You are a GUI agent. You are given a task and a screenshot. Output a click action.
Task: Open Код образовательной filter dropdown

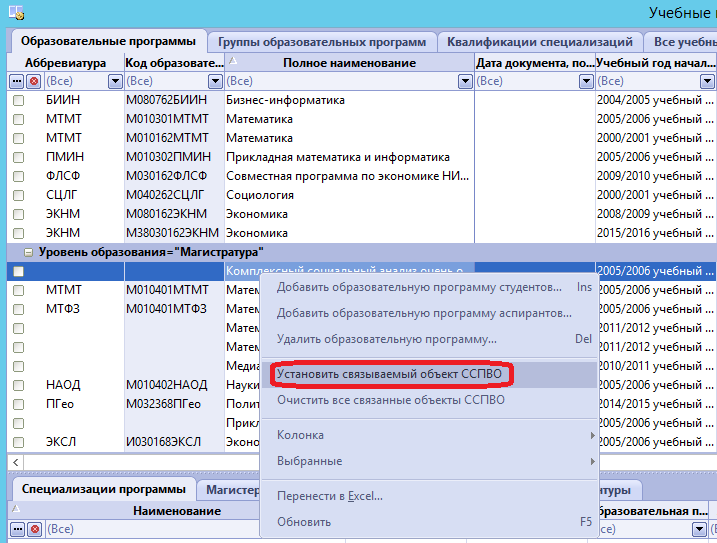click(x=215, y=81)
